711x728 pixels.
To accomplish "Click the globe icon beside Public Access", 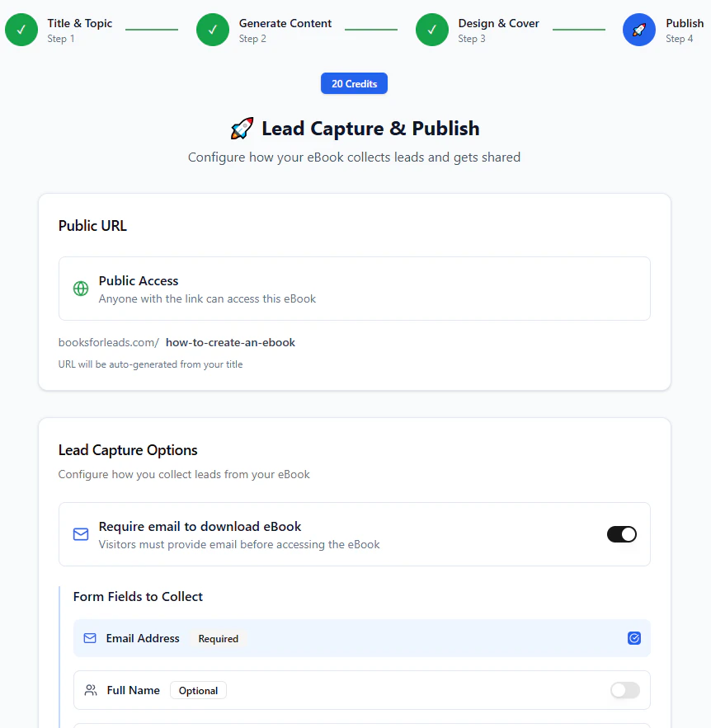I will 80,289.
